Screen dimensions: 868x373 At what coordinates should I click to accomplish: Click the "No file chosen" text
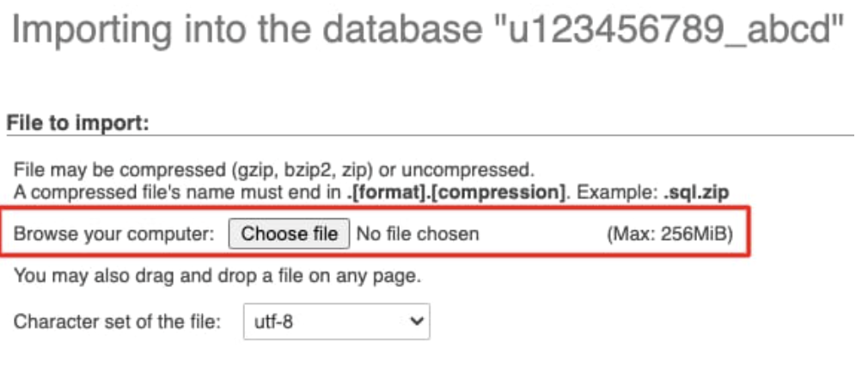click(418, 234)
